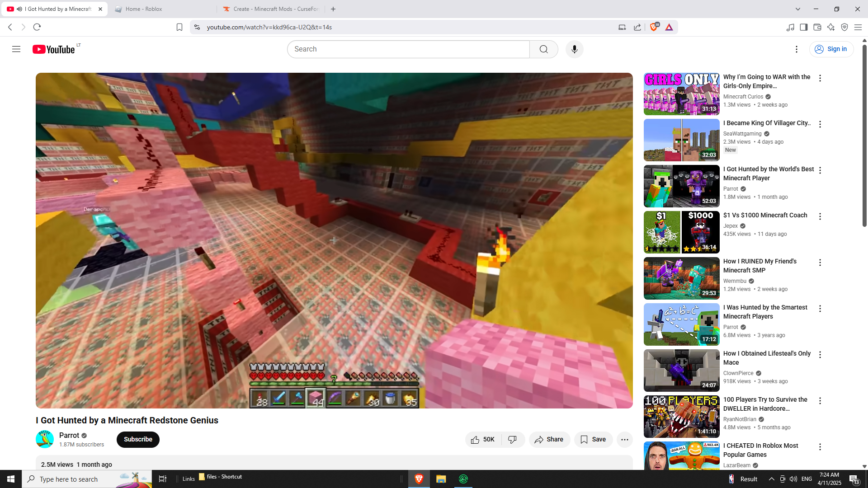Click the Brave Rewards triangle icon

click(x=669, y=27)
